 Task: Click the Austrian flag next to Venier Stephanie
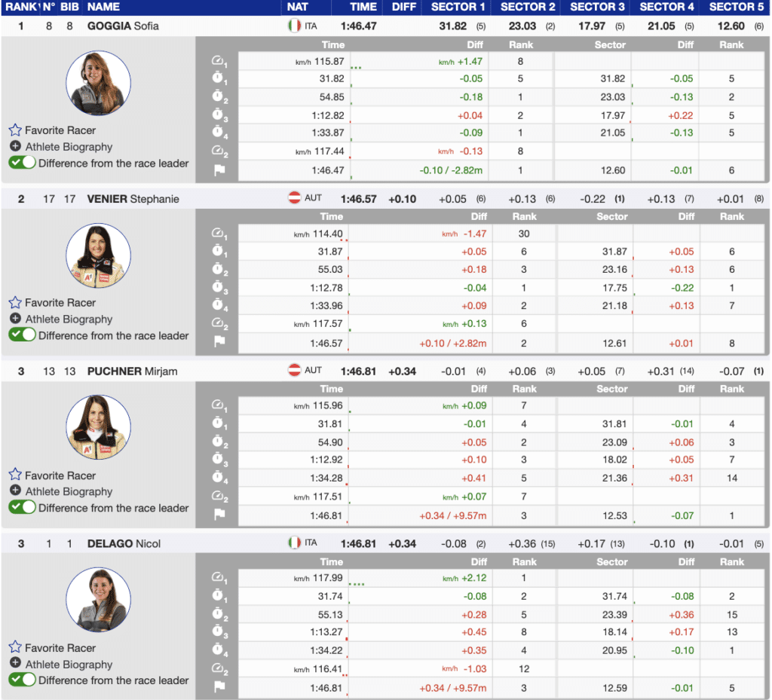pyautogui.click(x=295, y=198)
